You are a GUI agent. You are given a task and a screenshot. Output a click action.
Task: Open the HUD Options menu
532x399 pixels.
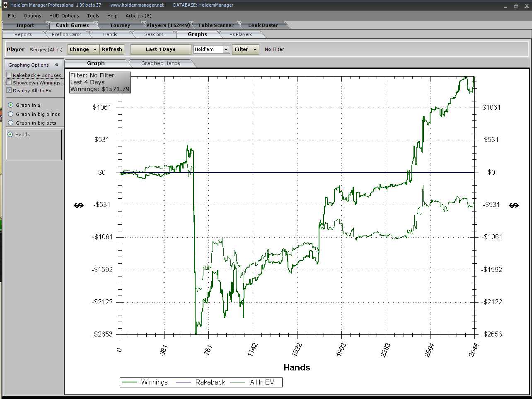(64, 16)
